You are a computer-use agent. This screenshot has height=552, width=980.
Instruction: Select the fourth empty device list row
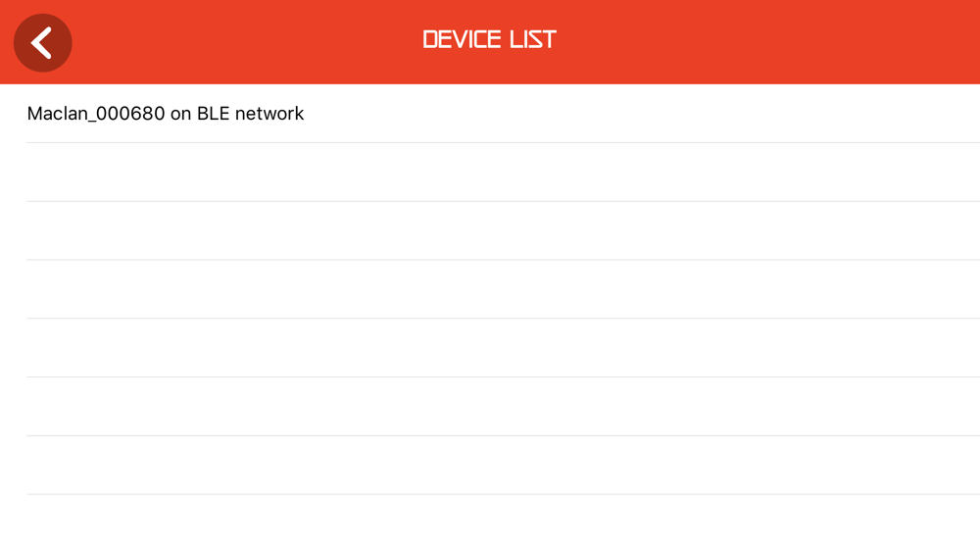pyautogui.click(x=490, y=348)
